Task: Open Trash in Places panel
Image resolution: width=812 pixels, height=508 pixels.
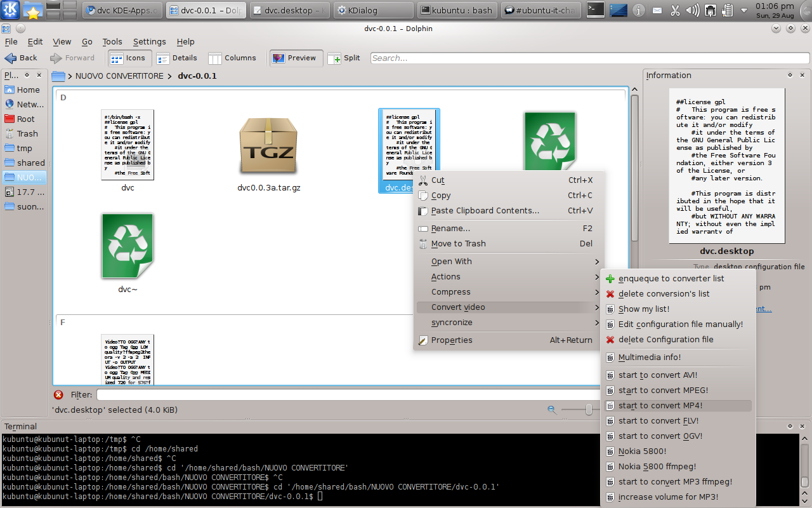Action: (x=24, y=133)
